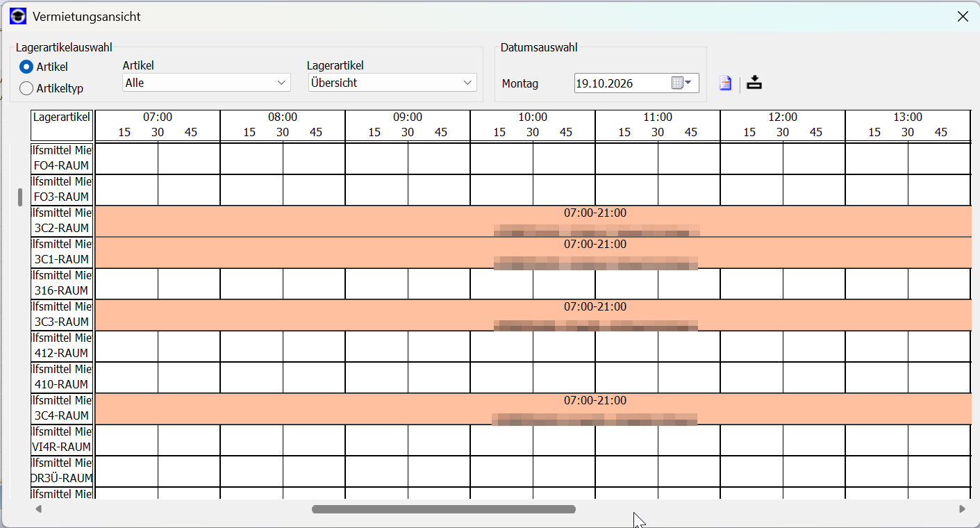
Task: Click the 3C2-RAUM booking 07:00-21:00
Action: point(533,221)
